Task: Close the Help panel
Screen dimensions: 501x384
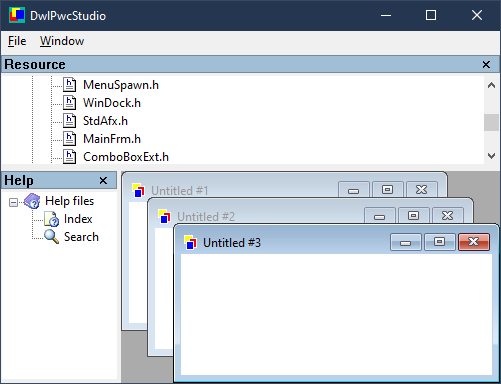Action: click(103, 180)
